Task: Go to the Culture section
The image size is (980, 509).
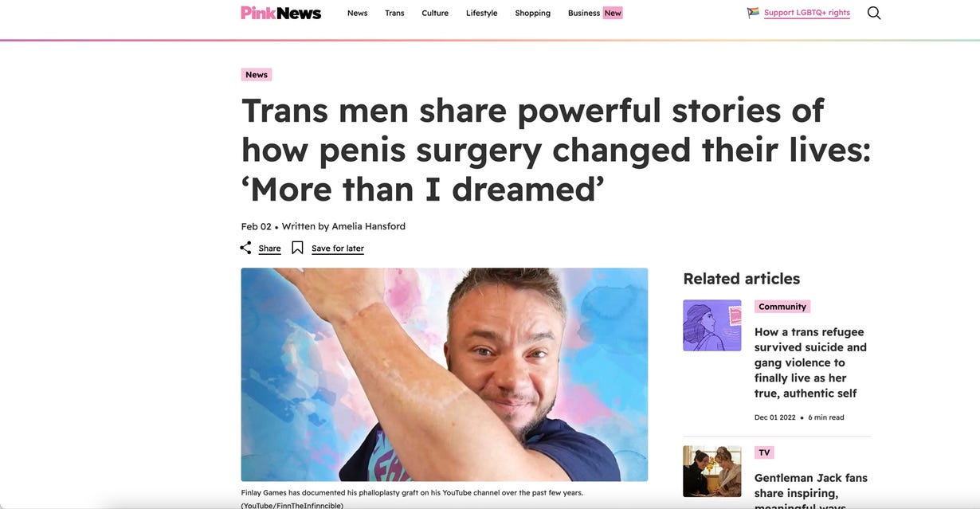Action: pos(435,13)
